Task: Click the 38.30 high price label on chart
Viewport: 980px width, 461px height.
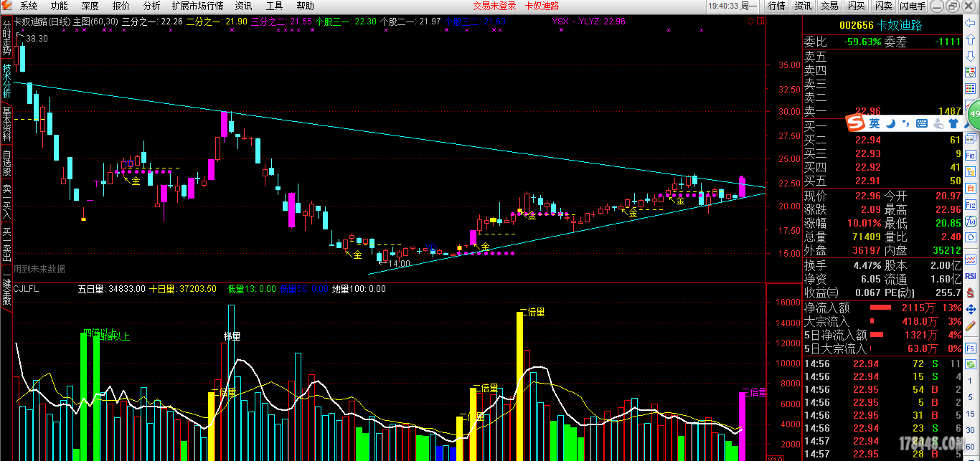Action: pos(37,39)
